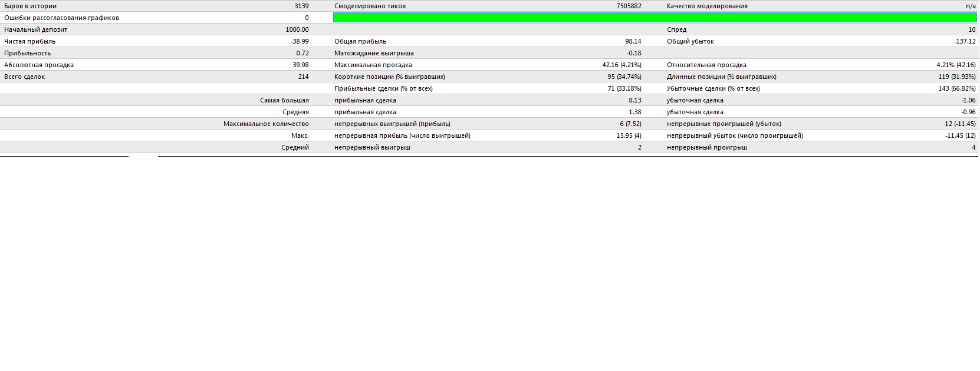Click 'Абсолютная просадка' label
Image resolution: width=980 pixels, height=371 pixels.
39,65
